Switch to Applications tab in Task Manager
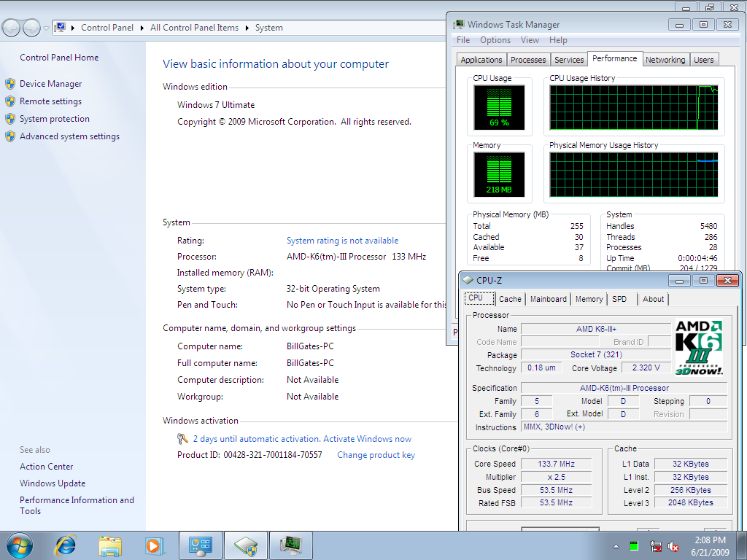This screenshot has width=747, height=560. [x=481, y=60]
